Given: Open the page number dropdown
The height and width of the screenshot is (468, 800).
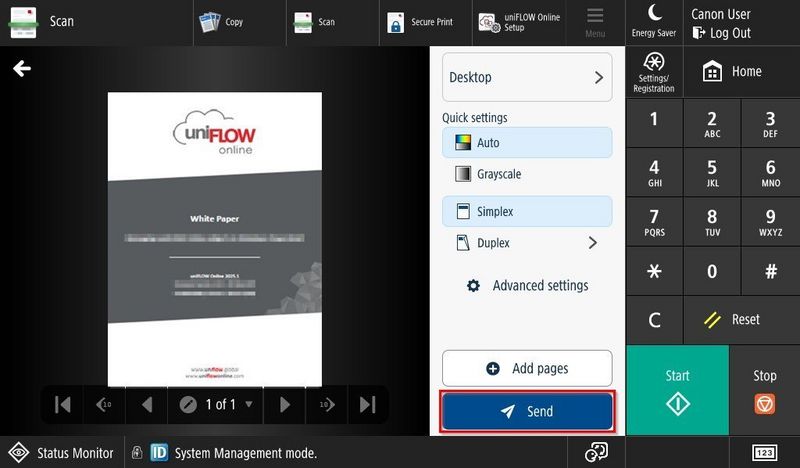Looking at the screenshot, I should tap(248, 405).
